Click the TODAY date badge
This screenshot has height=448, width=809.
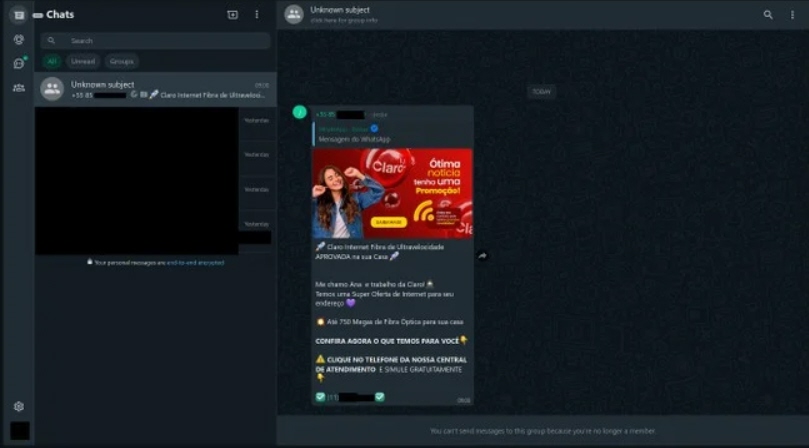[541, 92]
